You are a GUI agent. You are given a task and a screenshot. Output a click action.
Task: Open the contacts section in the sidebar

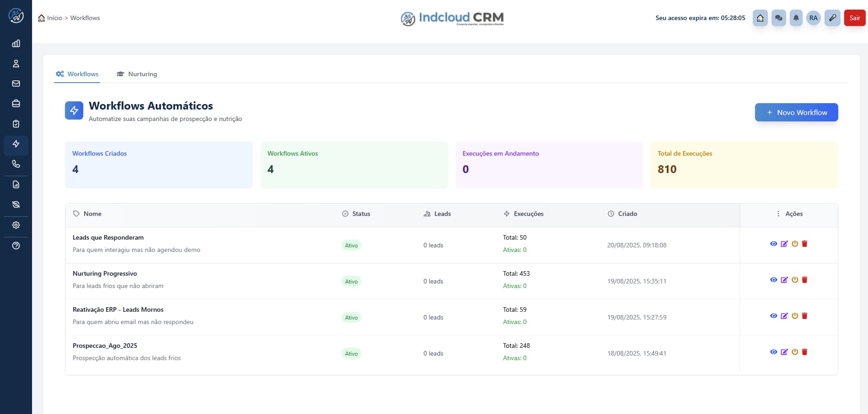click(x=16, y=63)
